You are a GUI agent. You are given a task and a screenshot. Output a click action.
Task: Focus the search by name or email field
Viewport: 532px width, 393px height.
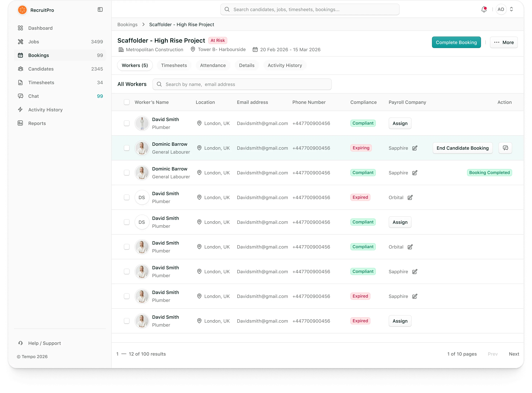pyautogui.click(x=242, y=84)
